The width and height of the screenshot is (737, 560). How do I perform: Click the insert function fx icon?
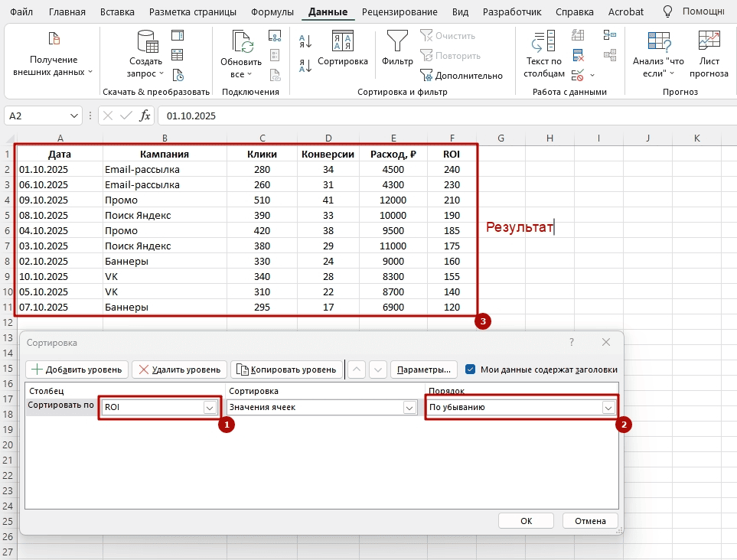click(x=145, y=116)
